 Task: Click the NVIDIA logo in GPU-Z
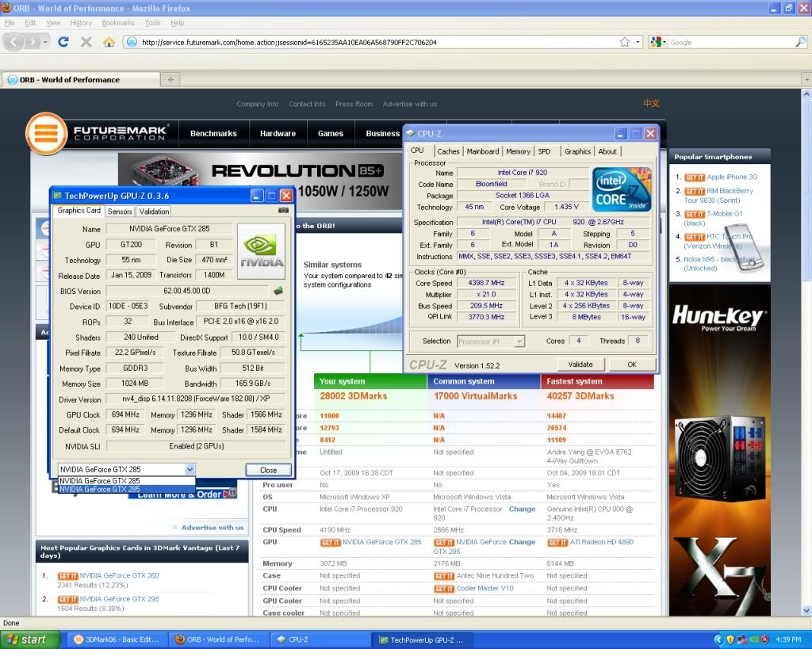(x=261, y=251)
